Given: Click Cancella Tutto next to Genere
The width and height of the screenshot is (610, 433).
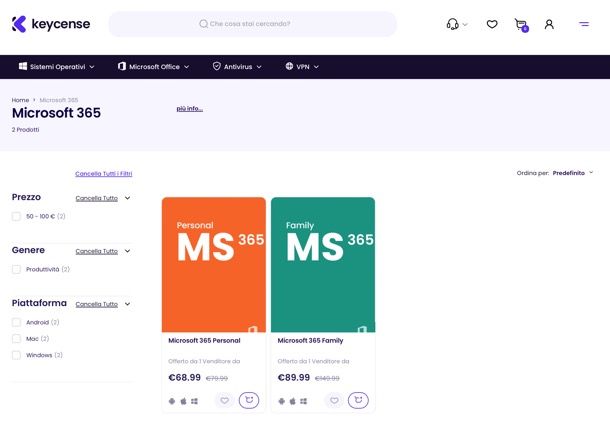Looking at the screenshot, I should click(96, 251).
